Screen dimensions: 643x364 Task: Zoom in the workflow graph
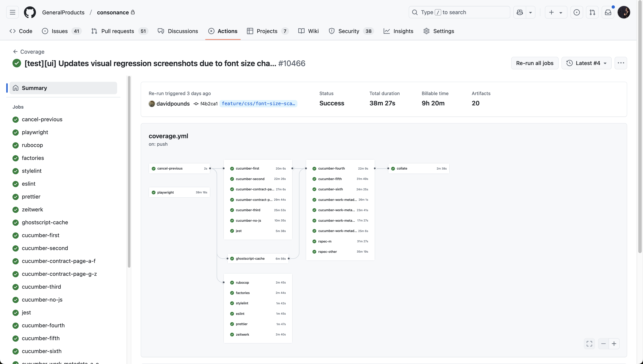pyautogui.click(x=614, y=344)
